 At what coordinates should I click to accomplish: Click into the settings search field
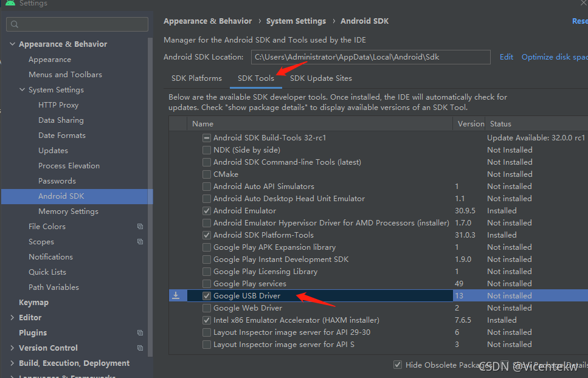[77, 24]
